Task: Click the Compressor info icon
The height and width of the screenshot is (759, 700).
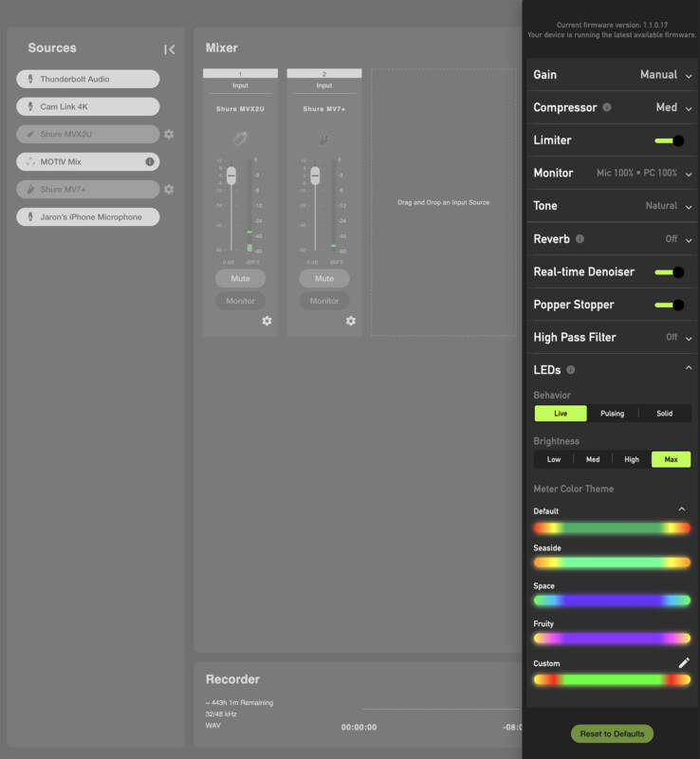Action: pos(606,107)
